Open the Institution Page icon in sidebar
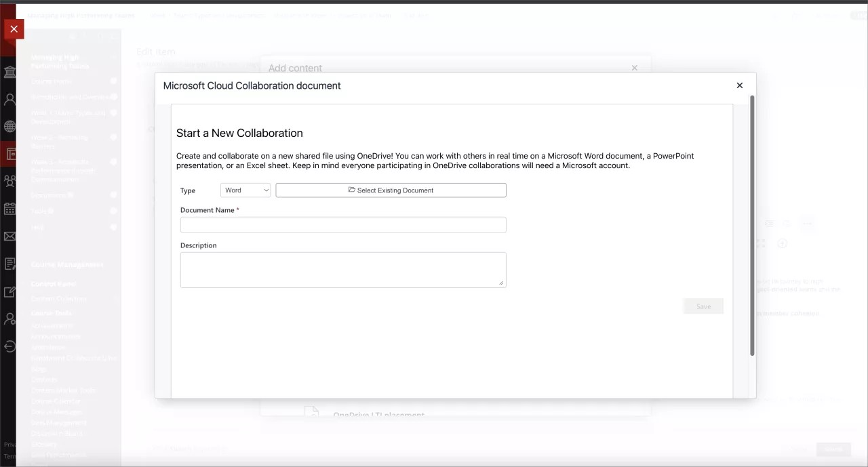The image size is (868, 467). point(9,72)
